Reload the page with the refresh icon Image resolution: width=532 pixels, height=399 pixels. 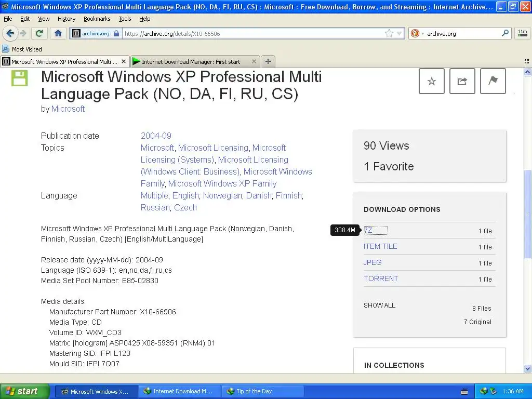coord(39,33)
